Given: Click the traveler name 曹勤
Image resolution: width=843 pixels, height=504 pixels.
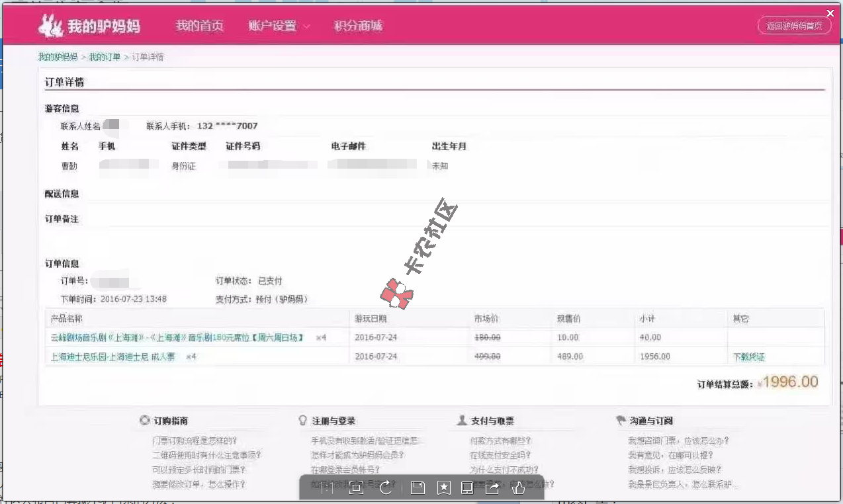Looking at the screenshot, I should (69, 166).
